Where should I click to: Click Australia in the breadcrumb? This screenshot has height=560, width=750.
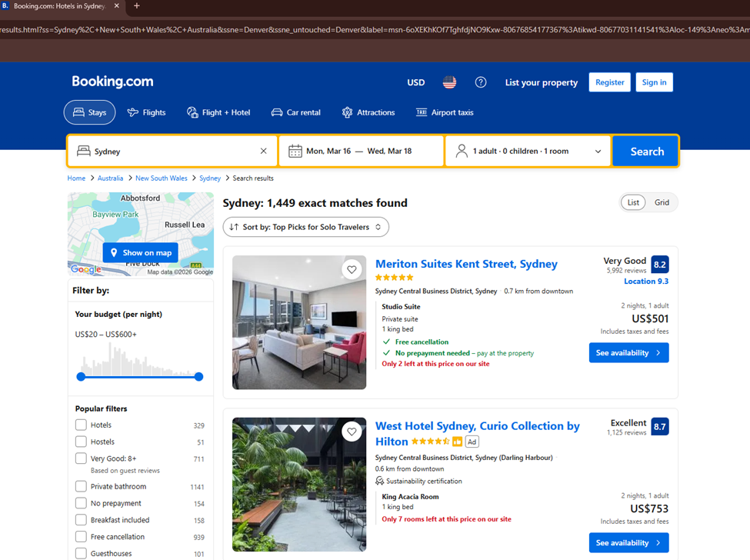point(110,178)
